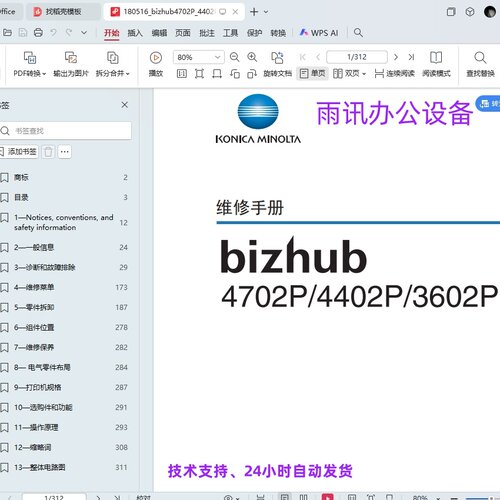Expand the quick access toolbar dropdown

pos(84,33)
